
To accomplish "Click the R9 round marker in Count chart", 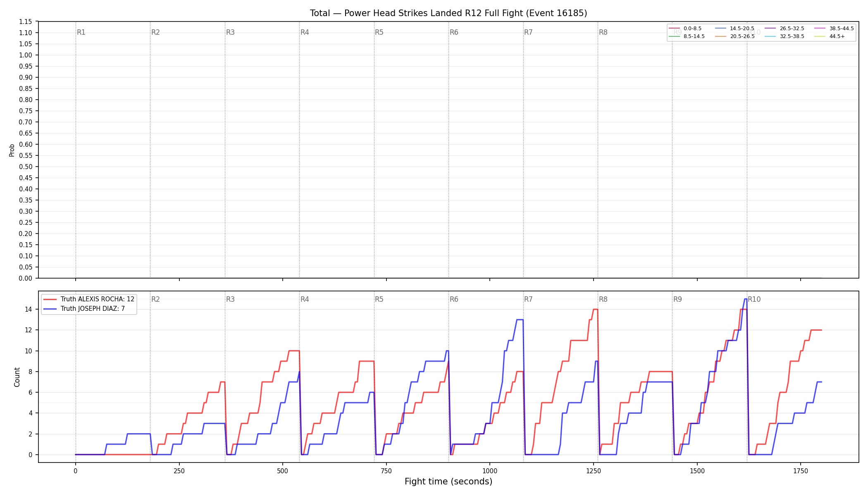I will coord(677,299).
